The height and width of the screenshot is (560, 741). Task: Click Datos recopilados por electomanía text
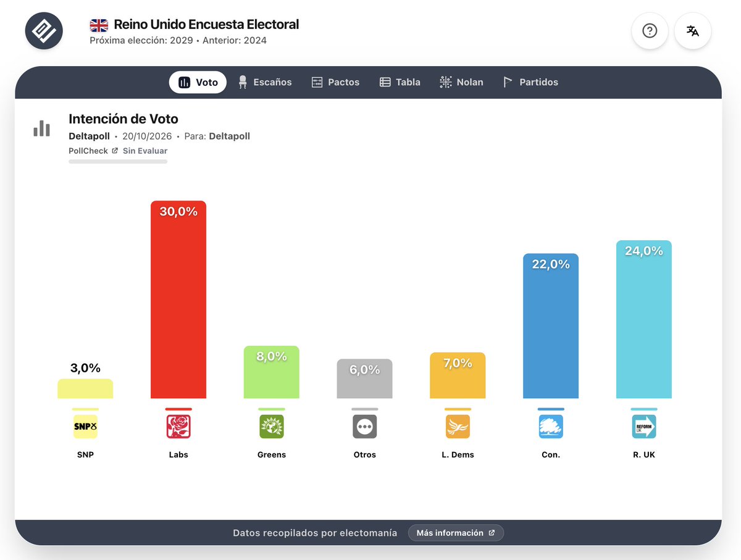(x=315, y=533)
